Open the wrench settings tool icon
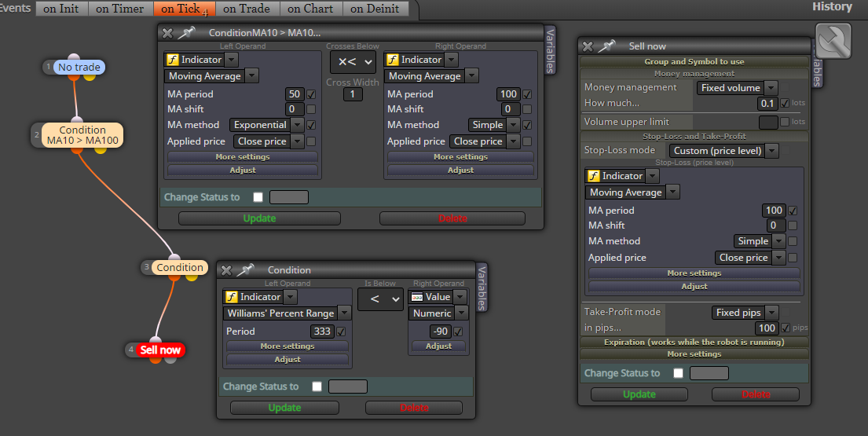This screenshot has height=436, width=868. coord(833,41)
